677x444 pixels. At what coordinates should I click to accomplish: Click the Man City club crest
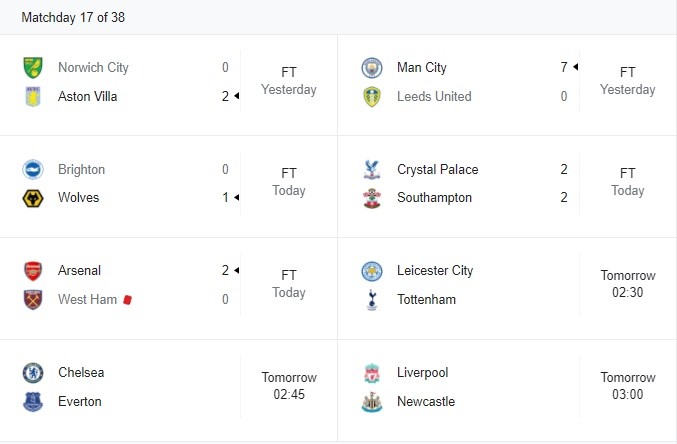pos(372,68)
